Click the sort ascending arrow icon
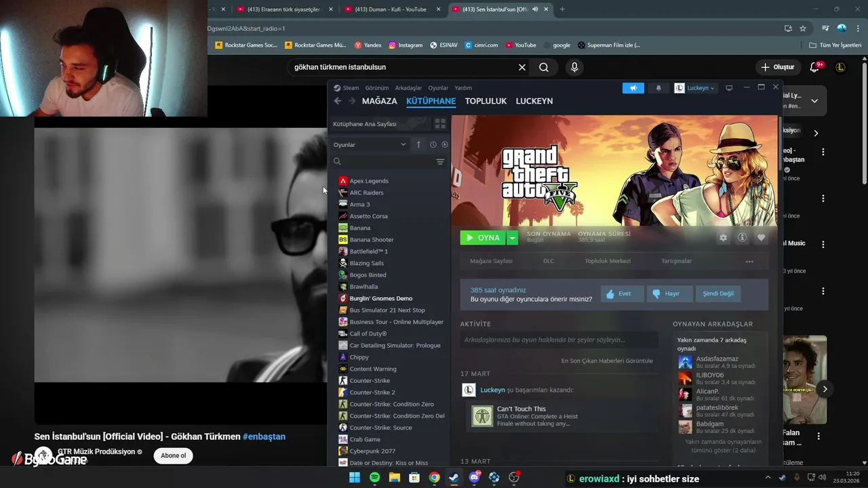 [x=418, y=144]
